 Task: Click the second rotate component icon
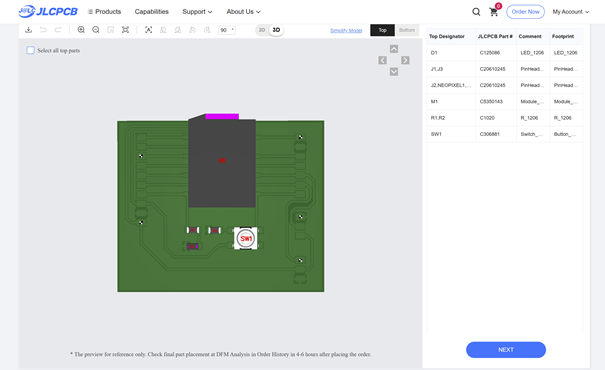[177, 30]
